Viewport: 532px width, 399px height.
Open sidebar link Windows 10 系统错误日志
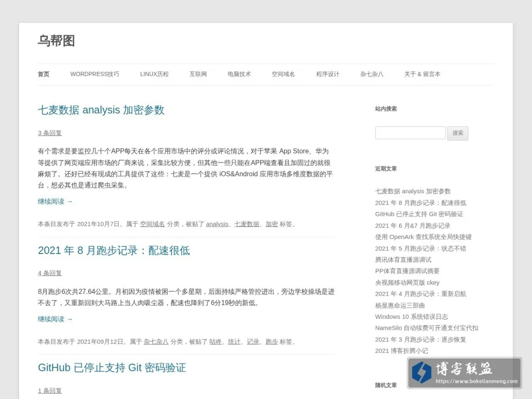click(411, 317)
